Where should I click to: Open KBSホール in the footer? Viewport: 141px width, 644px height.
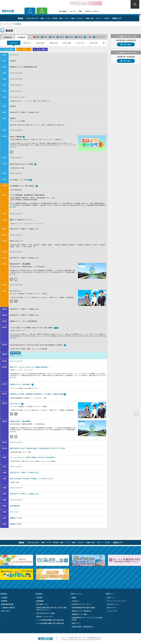pyautogui.click(x=110, y=598)
